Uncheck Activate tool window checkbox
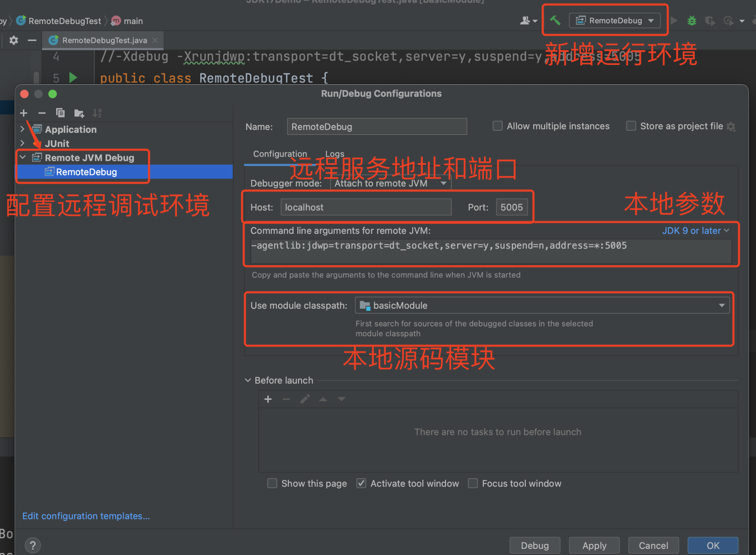The image size is (756, 555). coord(361,483)
